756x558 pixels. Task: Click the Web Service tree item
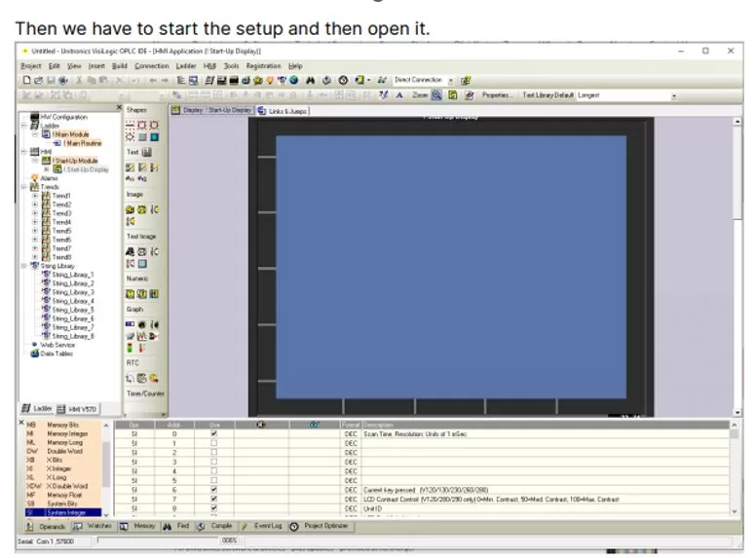pyautogui.click(x=57, y=345)
